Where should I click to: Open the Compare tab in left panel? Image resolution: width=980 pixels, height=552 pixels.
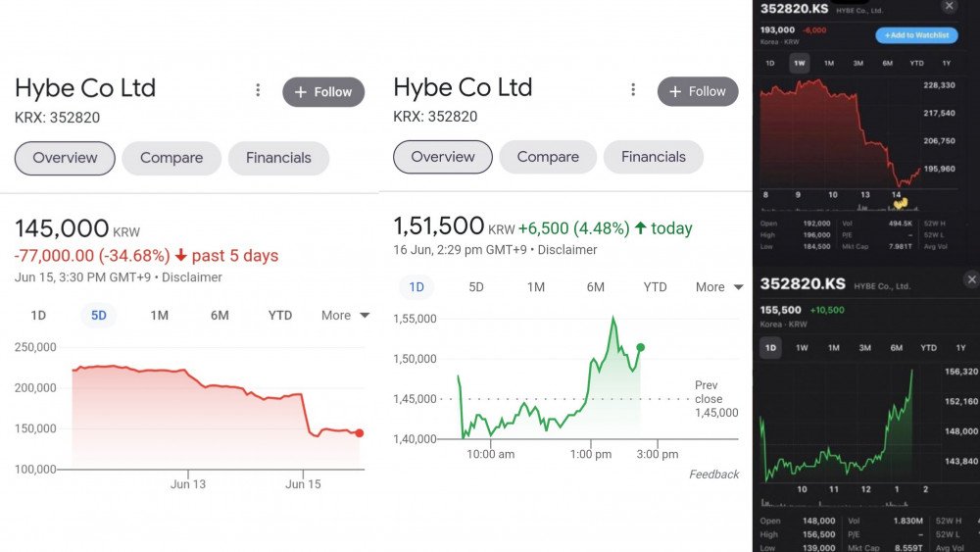171,158
